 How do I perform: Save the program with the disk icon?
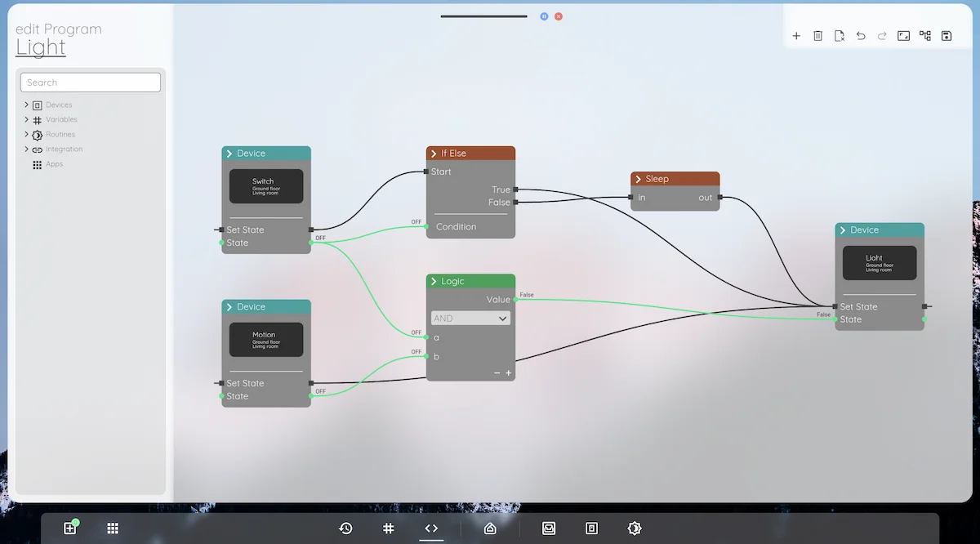[947, 36]
